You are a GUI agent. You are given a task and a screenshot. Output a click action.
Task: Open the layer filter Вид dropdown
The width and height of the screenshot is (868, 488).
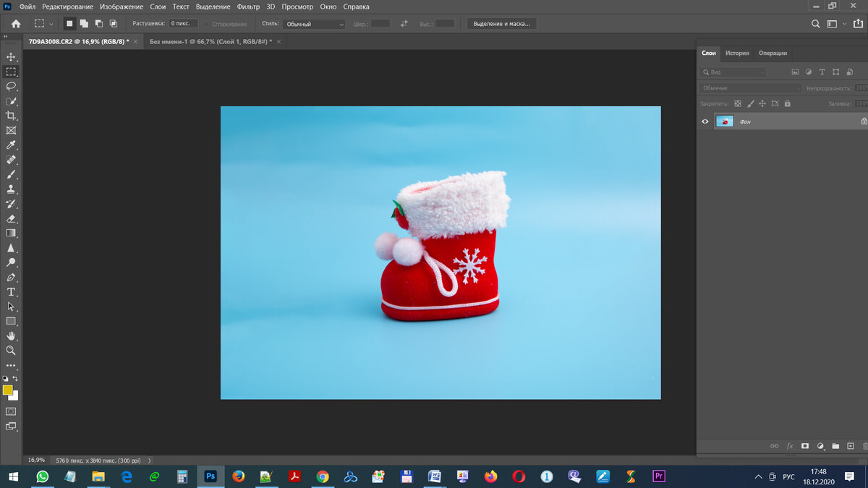pyautogui.click(x=733, y=72)
